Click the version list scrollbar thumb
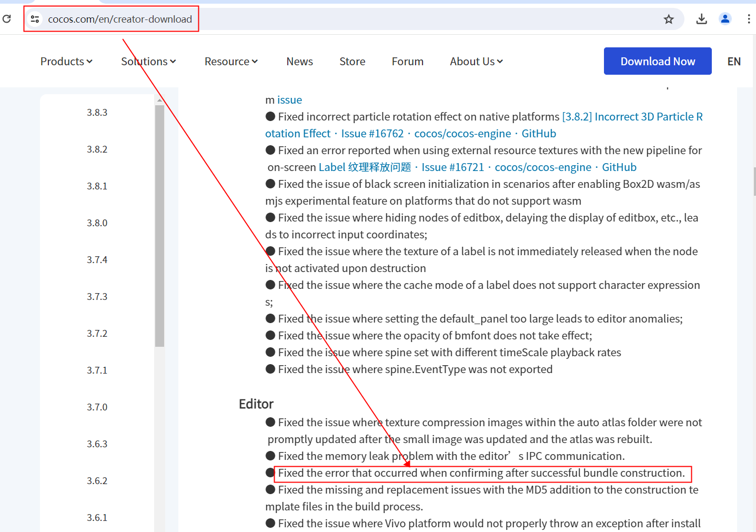The height and width of the screenshot is (532, 756). (x=160, y=226)
